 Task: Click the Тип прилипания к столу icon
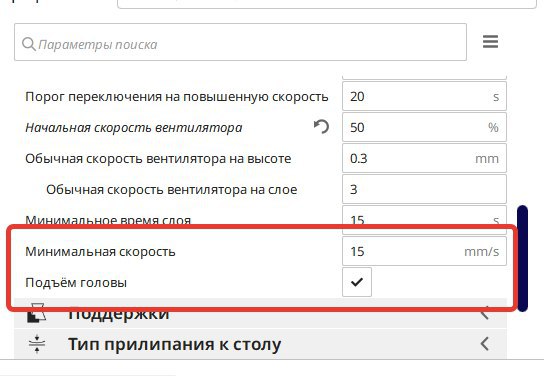(37, 344)
